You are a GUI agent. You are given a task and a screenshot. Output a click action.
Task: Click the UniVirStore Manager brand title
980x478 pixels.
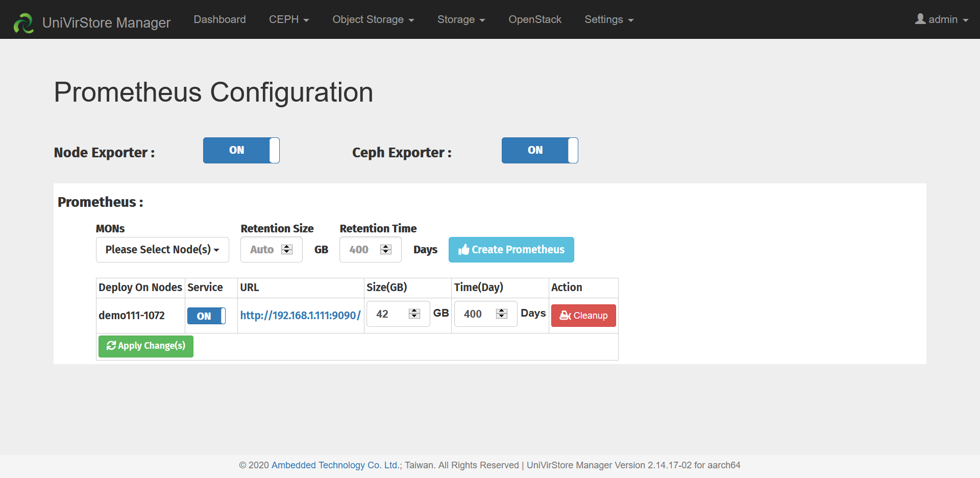pos(106,22)
